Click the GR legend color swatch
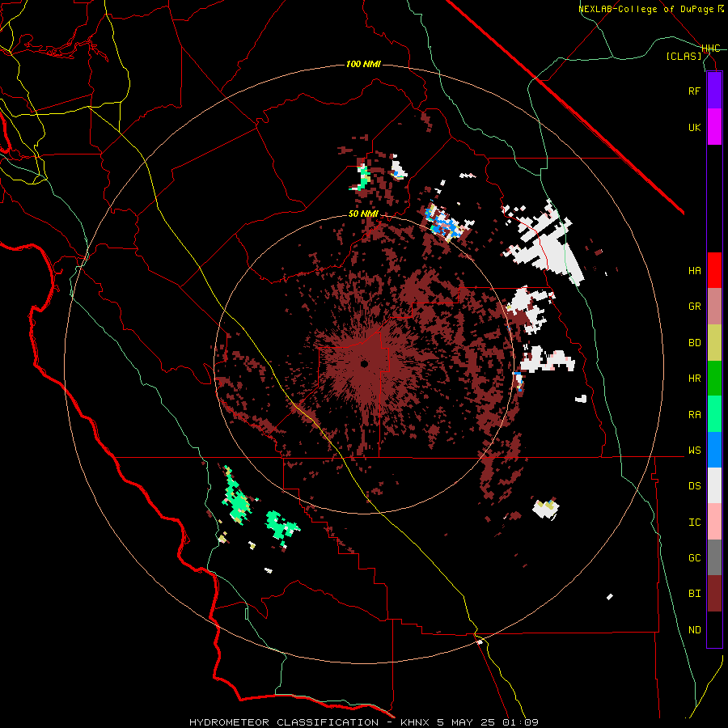 pos(714,307)
